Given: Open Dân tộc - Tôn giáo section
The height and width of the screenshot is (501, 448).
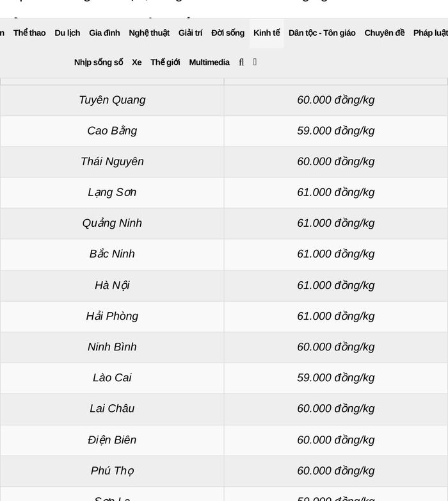Looking at the screenshot, I should tap(322, 33).
